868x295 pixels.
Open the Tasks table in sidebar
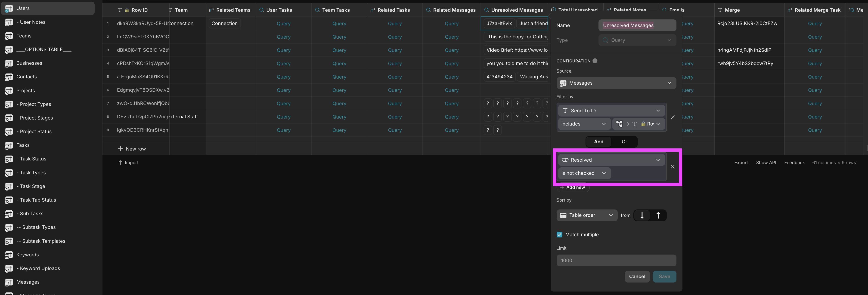tap(23, 145)
